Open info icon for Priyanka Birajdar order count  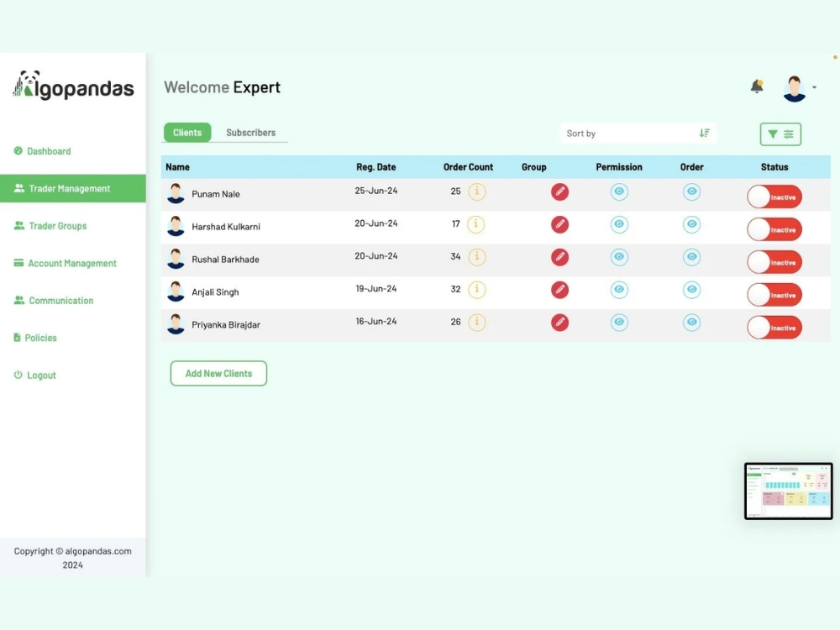(x=477, y=322)
